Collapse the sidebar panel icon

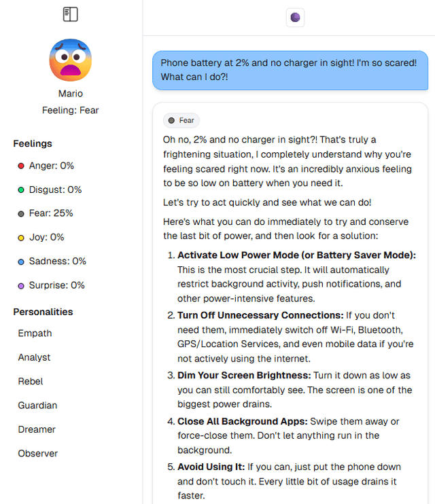coord(70,14)
